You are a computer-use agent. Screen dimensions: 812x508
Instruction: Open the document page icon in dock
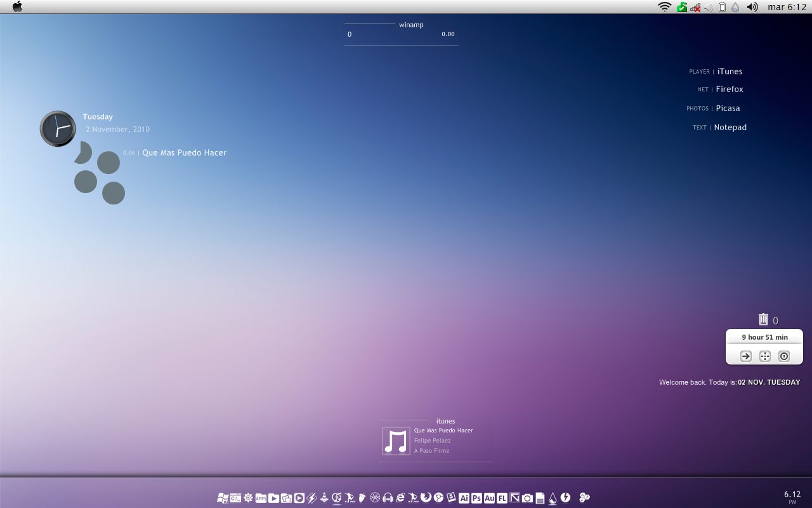pos(540,498)
